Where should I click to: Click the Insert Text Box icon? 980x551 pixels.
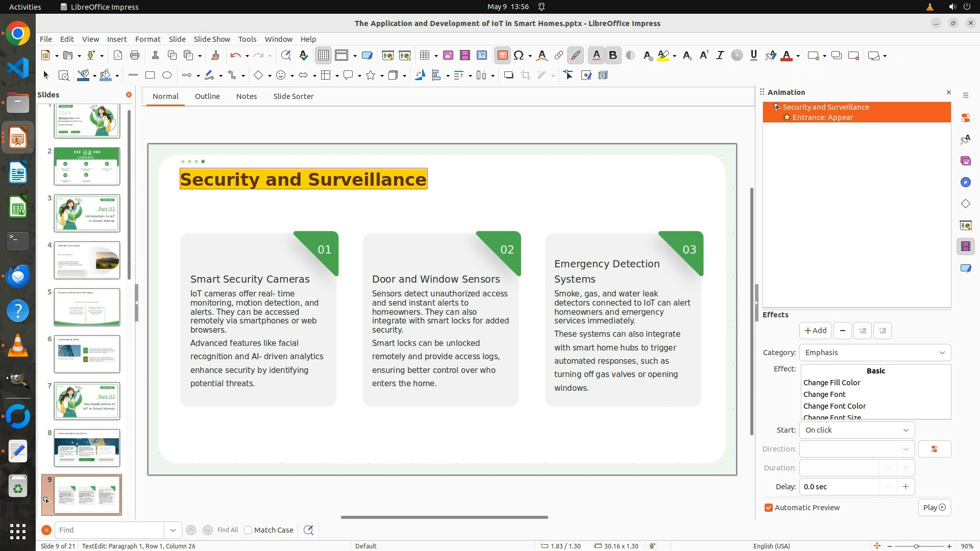pos(502,56)
